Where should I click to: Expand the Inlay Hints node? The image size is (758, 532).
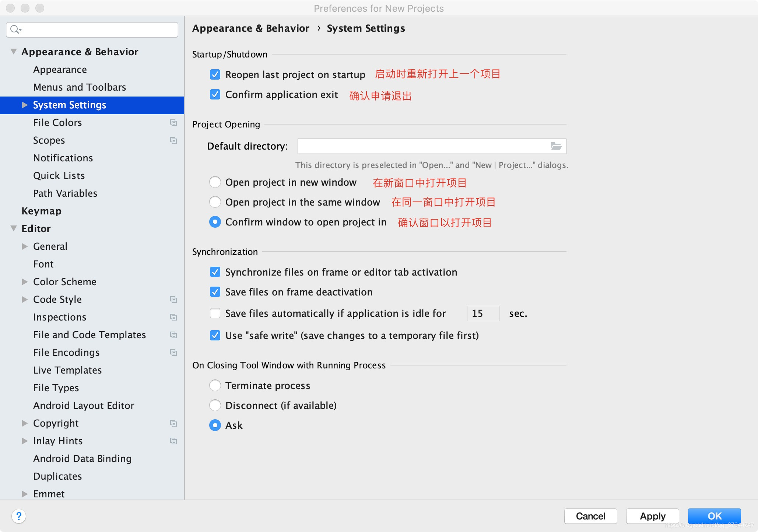point(25,441)
